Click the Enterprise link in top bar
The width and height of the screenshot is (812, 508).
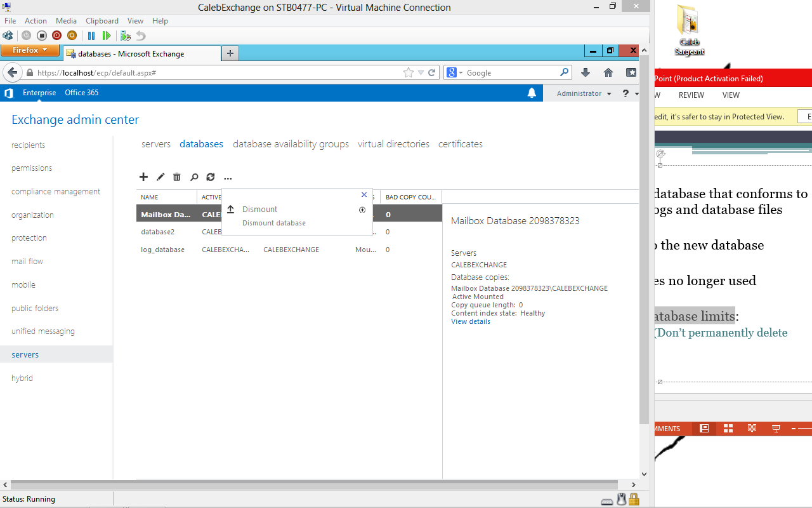39,93
